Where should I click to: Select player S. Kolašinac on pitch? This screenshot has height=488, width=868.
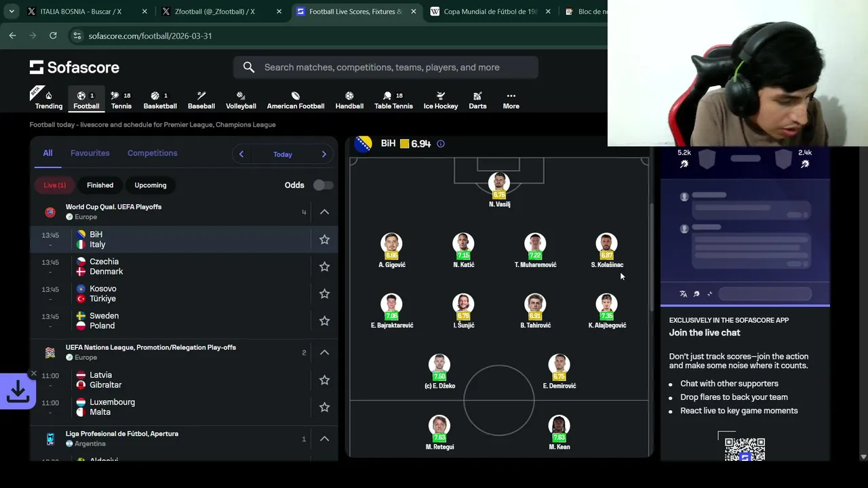click(607, 251)
